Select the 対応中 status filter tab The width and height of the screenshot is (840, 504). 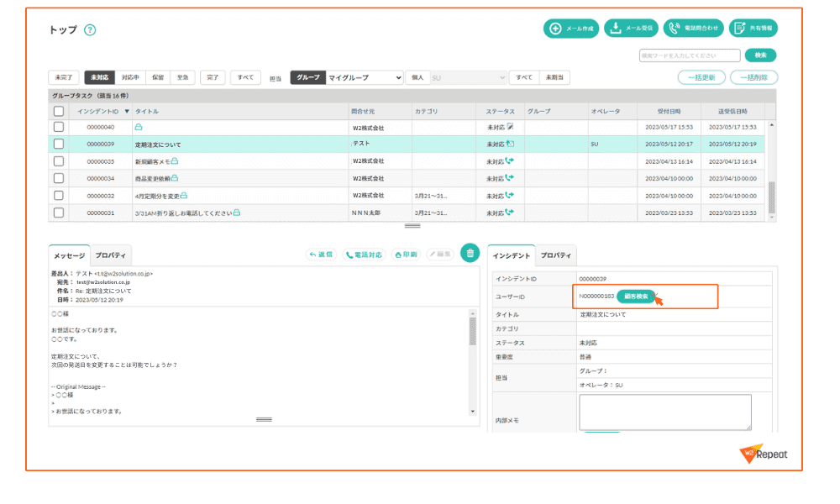click(130, 77)
